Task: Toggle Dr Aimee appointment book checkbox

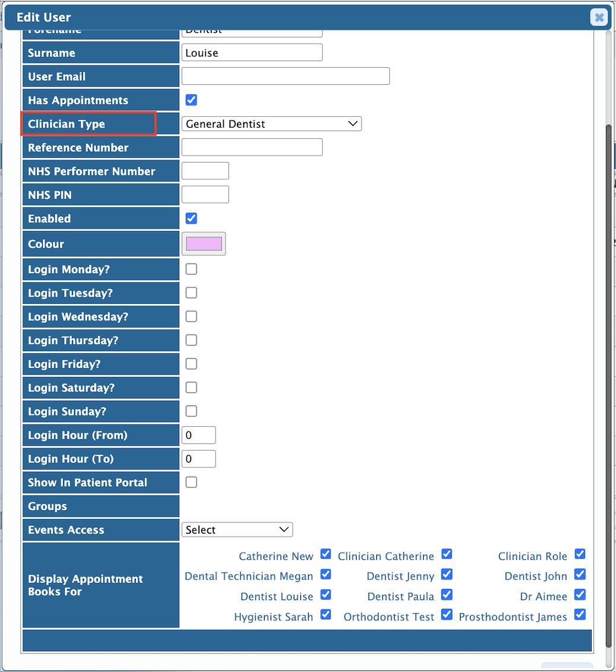Action: (580, 594)
